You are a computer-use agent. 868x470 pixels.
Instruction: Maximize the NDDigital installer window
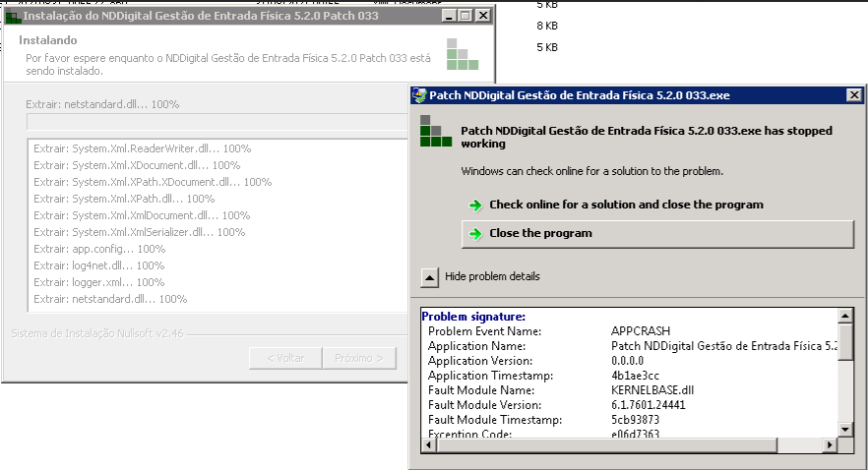point(466,16)
